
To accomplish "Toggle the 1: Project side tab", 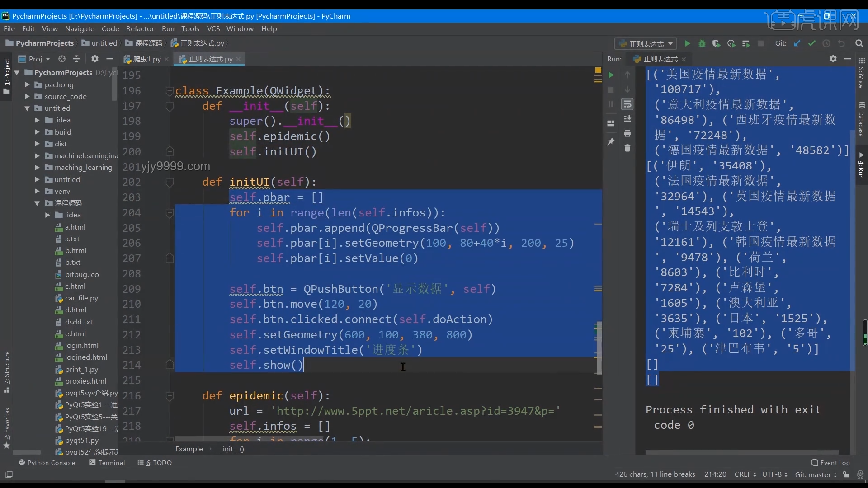I will [6, 76].
